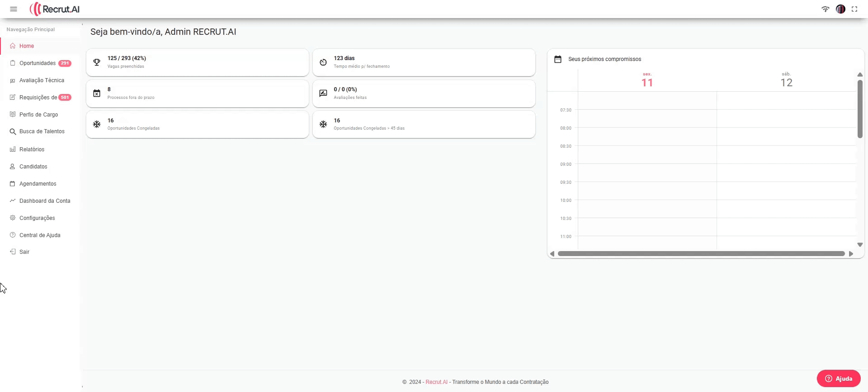This screenshot has height=392, width=868.
Task: Click the timer icon on Tempo médio card
Action: 323,62
